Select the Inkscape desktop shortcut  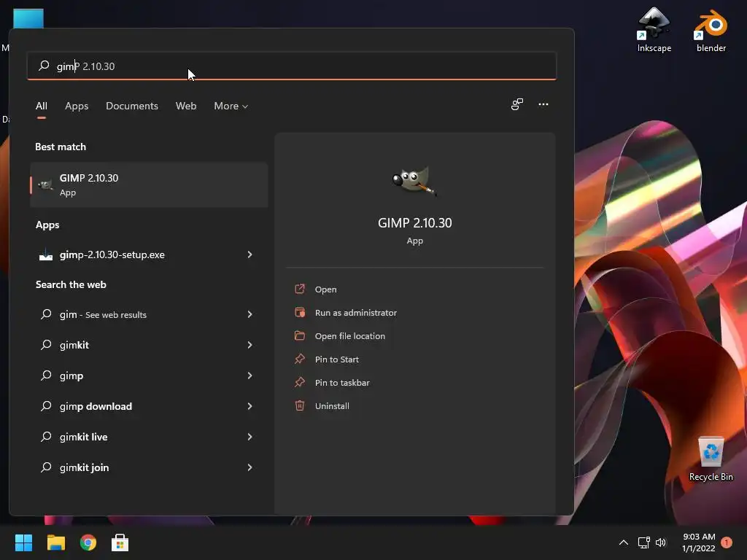[654, 29]
